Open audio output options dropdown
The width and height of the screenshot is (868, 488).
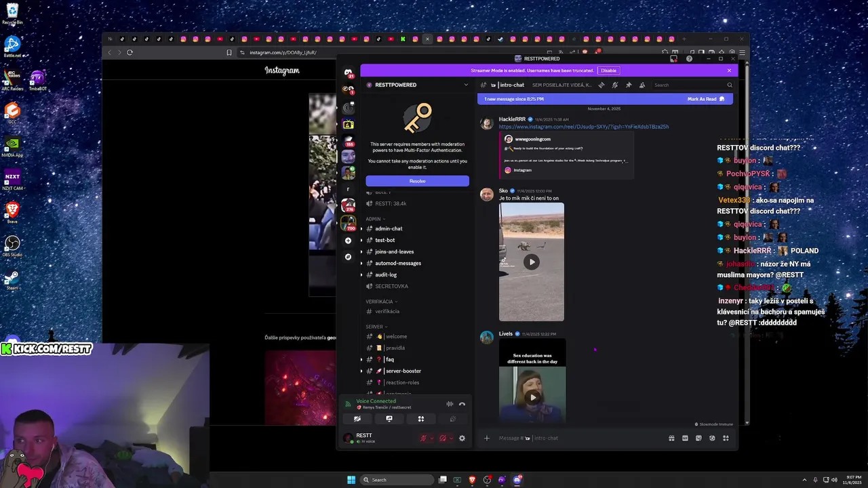pyautogui.click(x=451, y=438)
